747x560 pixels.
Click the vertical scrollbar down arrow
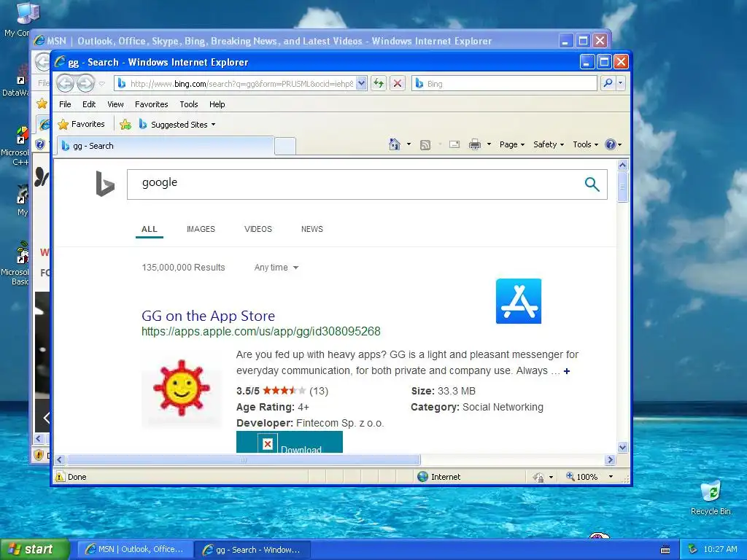coord(622,447)
